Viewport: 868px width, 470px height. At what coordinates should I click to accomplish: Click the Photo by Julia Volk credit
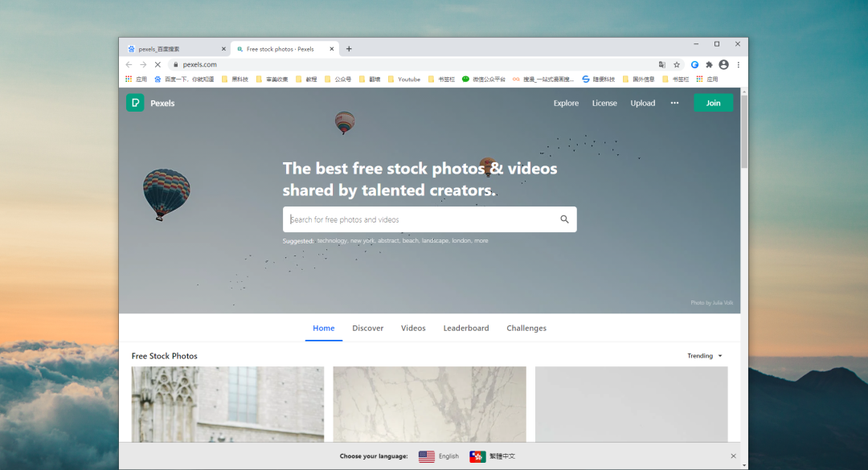point(711,303)
